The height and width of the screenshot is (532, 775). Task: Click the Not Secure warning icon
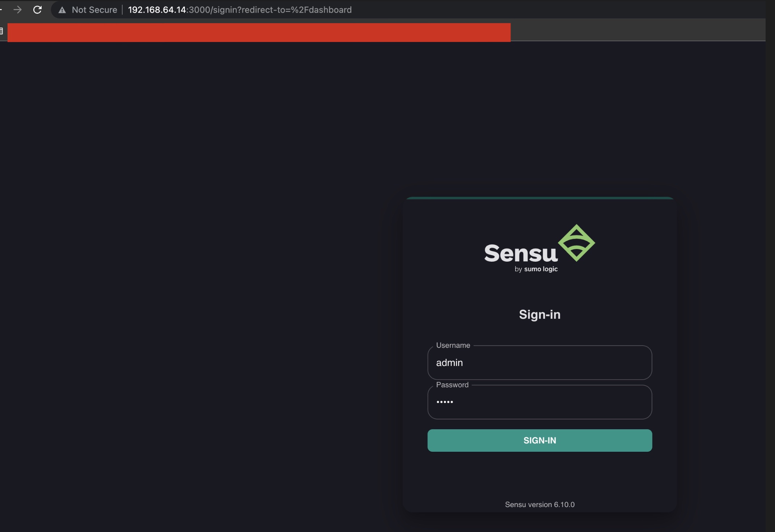[62, 10]
